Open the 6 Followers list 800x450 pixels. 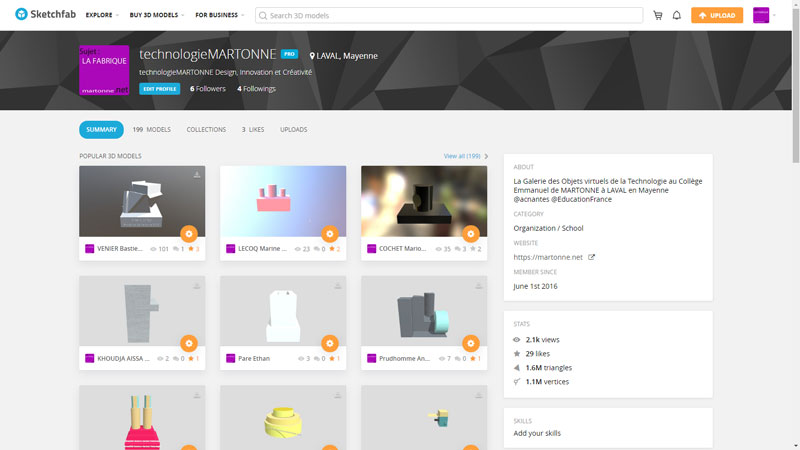(208, 89)
